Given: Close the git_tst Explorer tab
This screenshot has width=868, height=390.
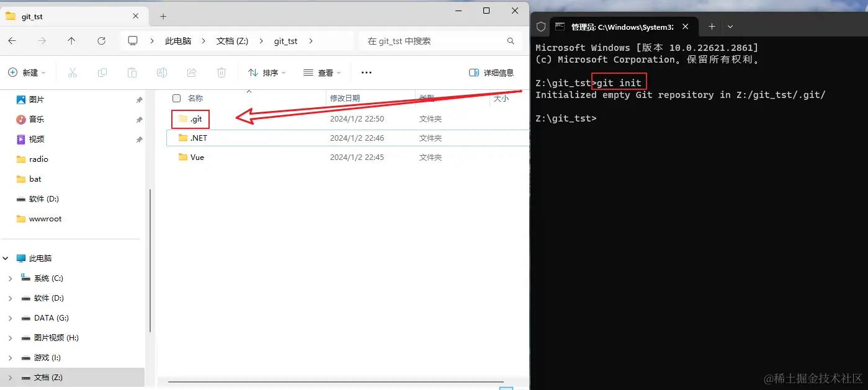Looking at the screenshot, I should point(136,16).
